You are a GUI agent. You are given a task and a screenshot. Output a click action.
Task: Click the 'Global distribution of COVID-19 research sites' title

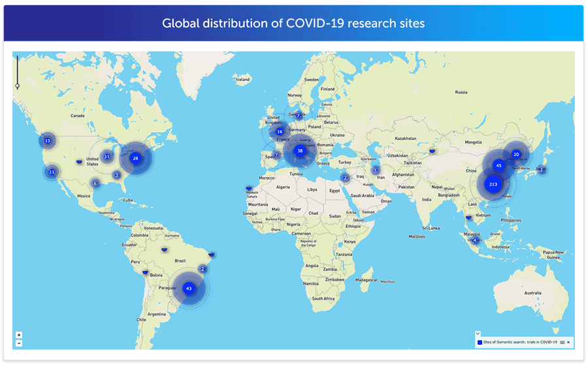[x=293, y=24]
